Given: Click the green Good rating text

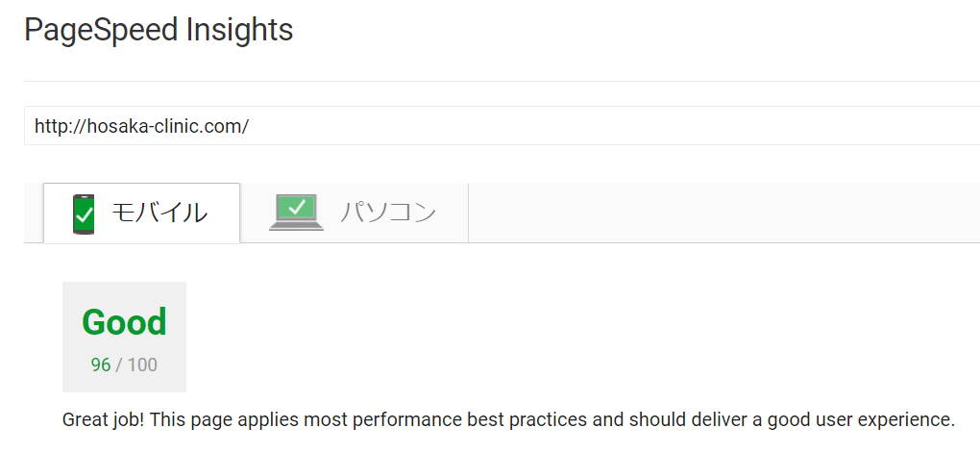Looking at the screenshot, I should pyautogui.click(x=124, y=322).
